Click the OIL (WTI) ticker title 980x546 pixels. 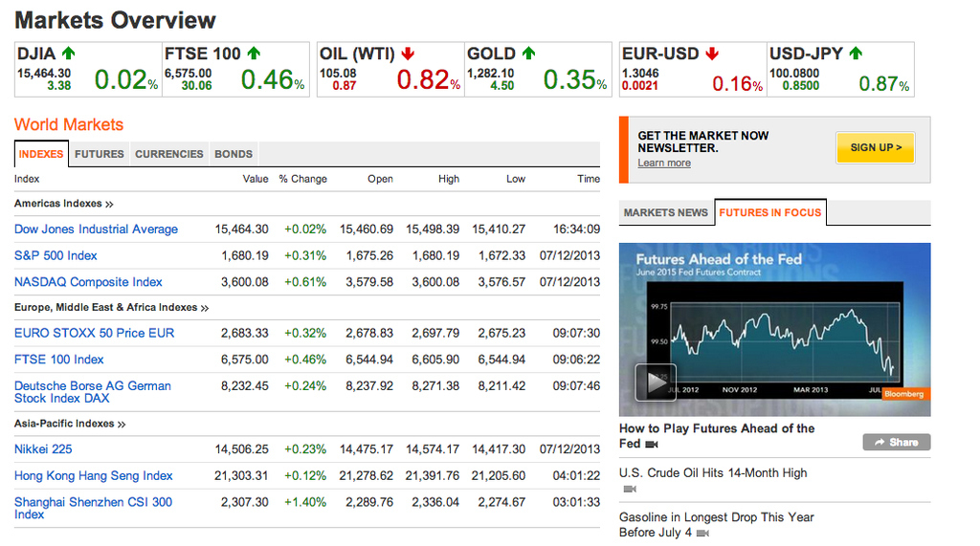click(x=357, y=54)
